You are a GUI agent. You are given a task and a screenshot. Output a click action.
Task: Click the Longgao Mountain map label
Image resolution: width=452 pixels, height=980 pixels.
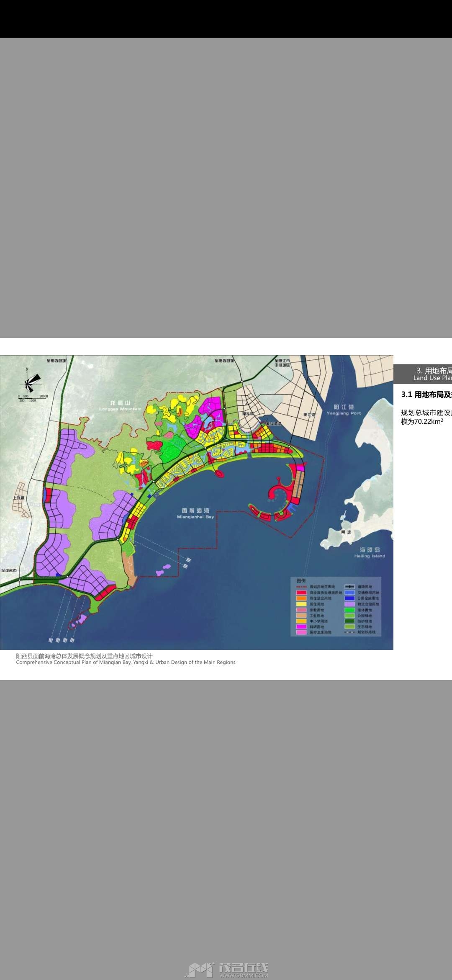click(x=120, y=405)
